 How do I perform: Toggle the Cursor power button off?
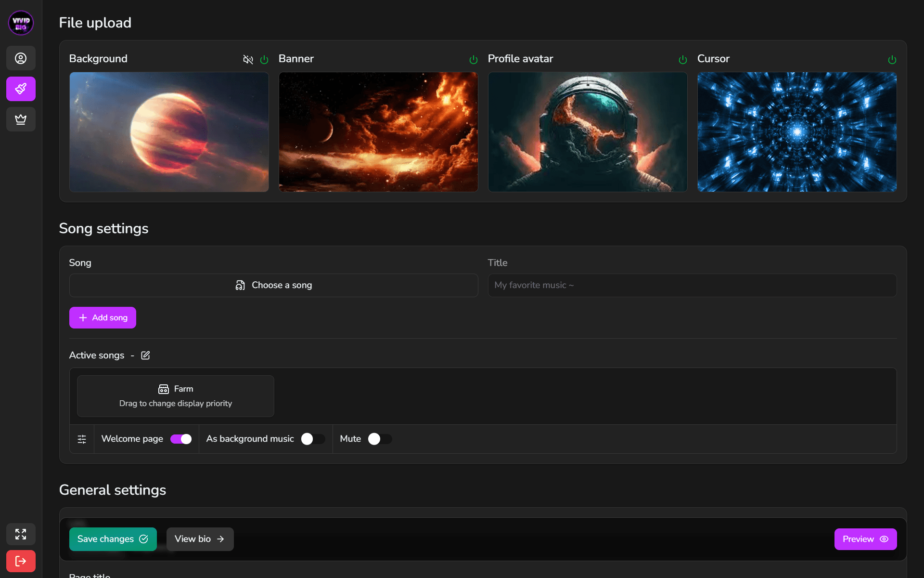pyautogui.click(x=892, y=60)
